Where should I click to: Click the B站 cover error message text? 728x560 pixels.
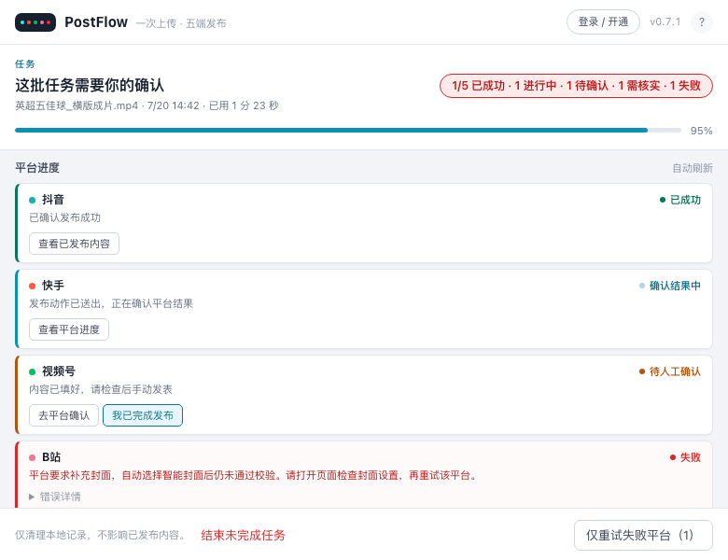point(254,475)
